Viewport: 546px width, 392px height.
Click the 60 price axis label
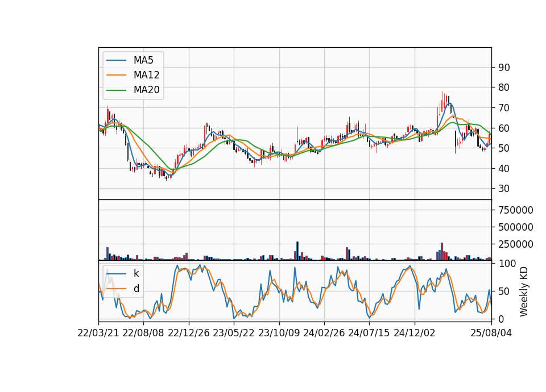504,128
